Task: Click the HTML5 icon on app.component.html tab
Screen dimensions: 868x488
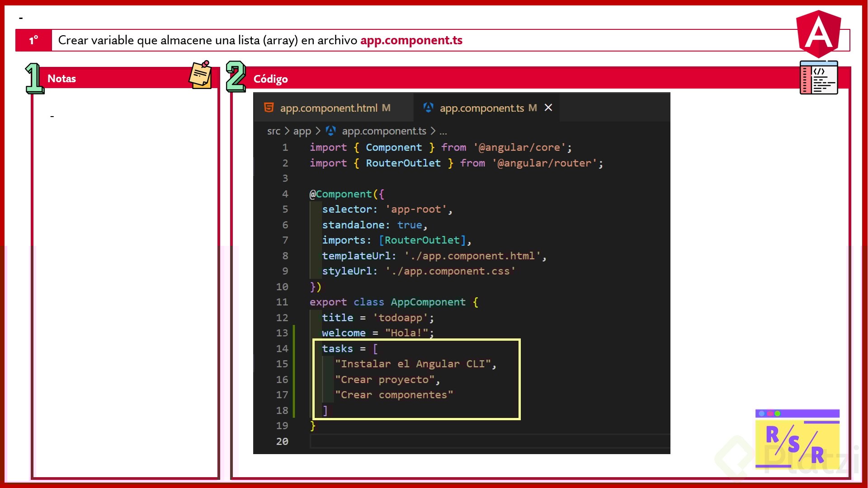Action: [269, 108]
